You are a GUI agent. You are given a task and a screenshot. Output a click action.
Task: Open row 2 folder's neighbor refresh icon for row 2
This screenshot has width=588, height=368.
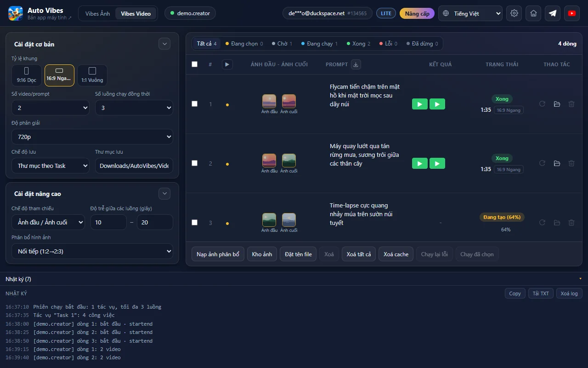pyautogui.click(x=542, y=163)
